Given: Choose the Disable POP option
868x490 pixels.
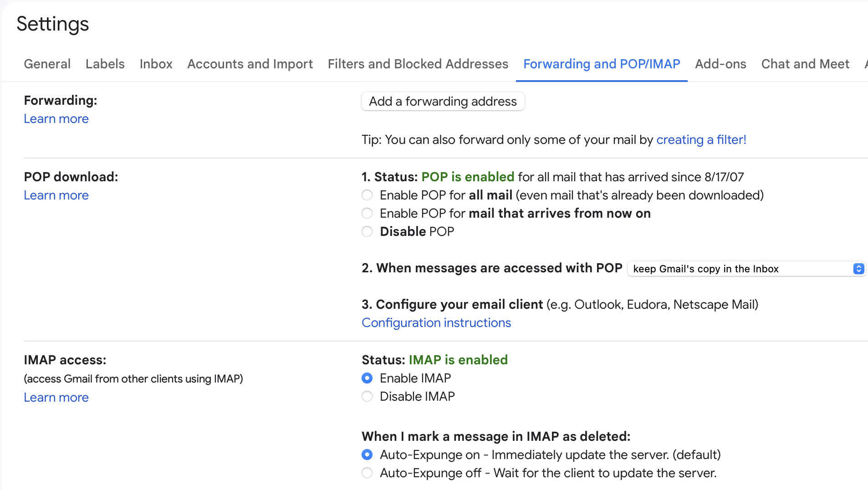Looking at the screenshot, I should pyautogui.click(x=367, y=232).
